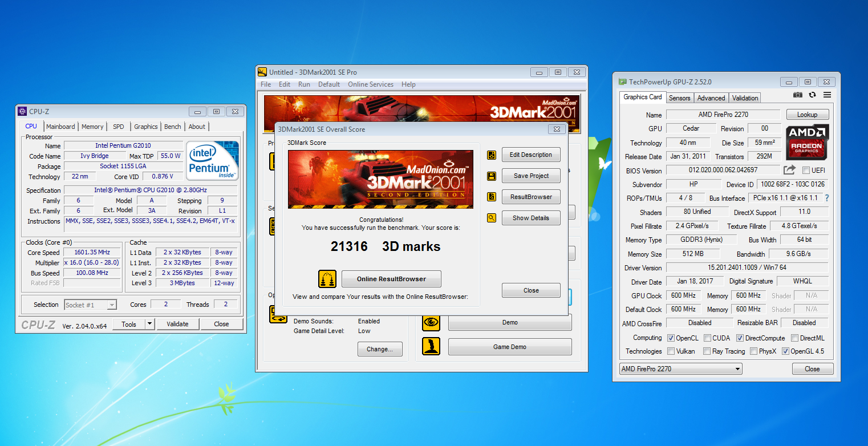Image resolution: width=868 pixels, height=446 pixels.
Task: Open the Online Services menu
Action: click(x=371, y=84)
